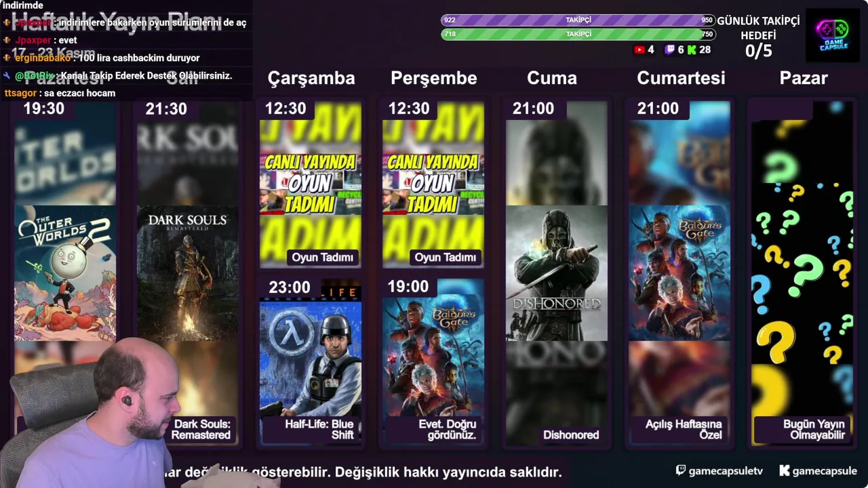Click the 23:00 time label
The width and height of the screenshot is (868, 488).
[x=290, y=287]
